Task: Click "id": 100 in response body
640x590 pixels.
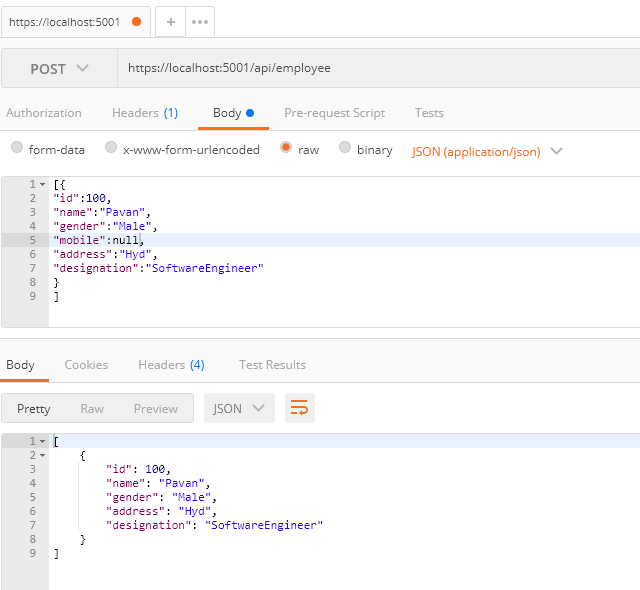Action: 138,469
